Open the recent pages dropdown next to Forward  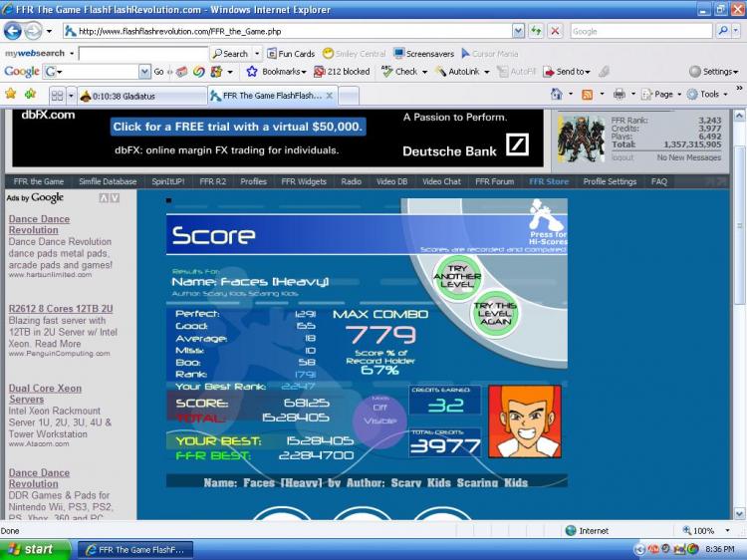[49, 32]
